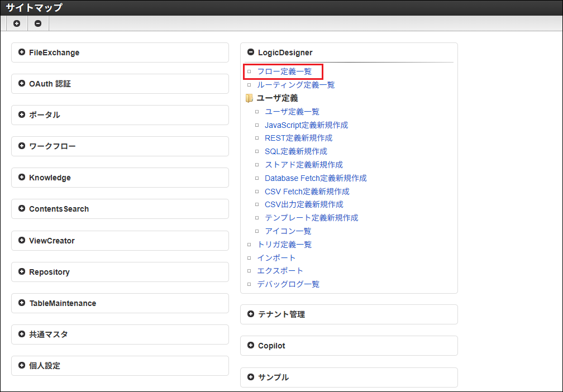The width and height of the screenshot is (563, 392).
Task: Click plus icon next to Repository
Action: click(x=22, y=272)
